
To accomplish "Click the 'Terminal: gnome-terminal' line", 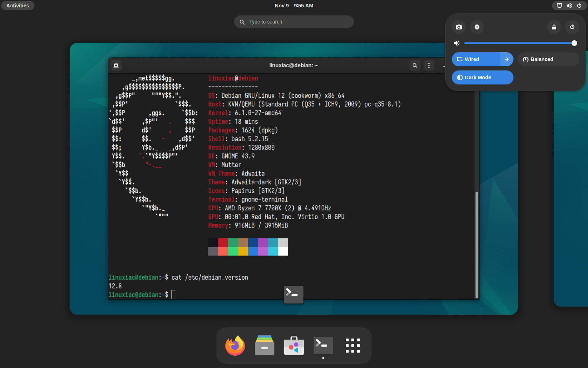I will point(248,200).
